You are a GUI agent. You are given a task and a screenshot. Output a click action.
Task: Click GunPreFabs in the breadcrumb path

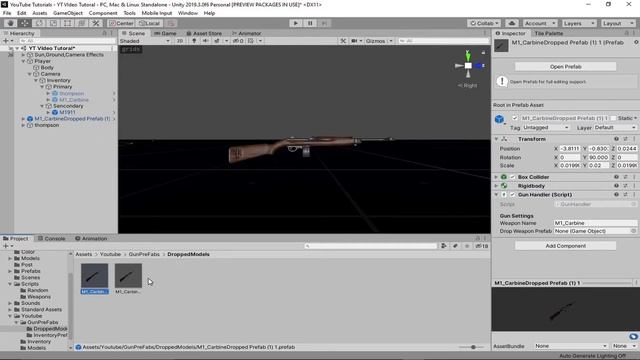[144, 254]
